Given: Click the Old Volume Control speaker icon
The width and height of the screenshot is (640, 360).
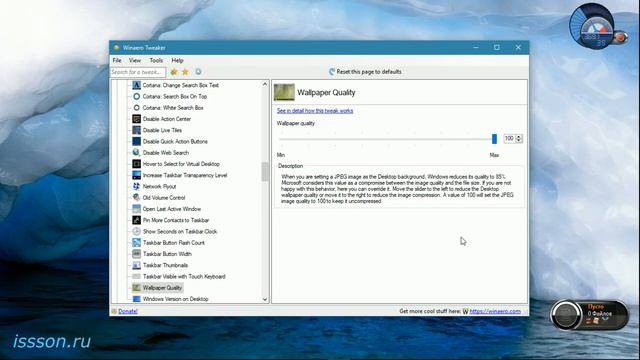Looking at the screenshot, I should [x=136, y=198].
